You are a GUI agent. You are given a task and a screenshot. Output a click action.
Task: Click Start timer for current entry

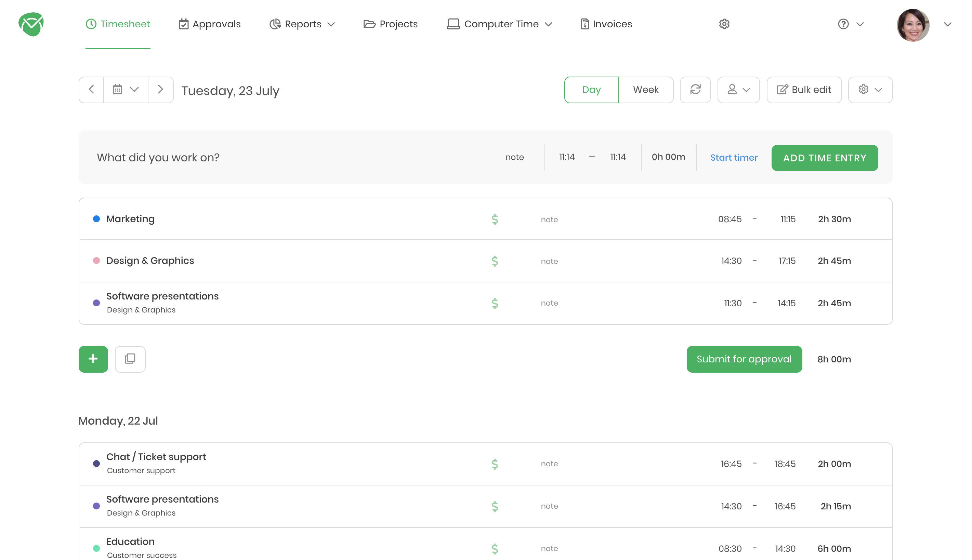[x=734, y=158]
